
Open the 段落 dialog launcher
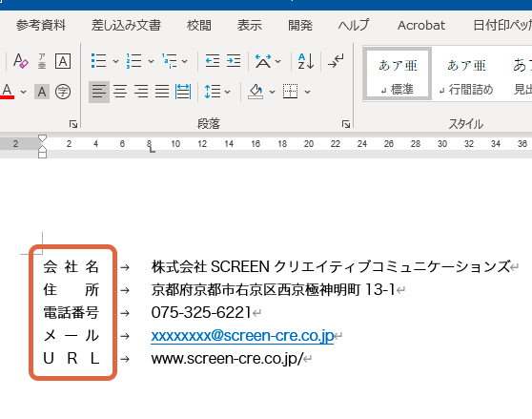pos(346,124)
